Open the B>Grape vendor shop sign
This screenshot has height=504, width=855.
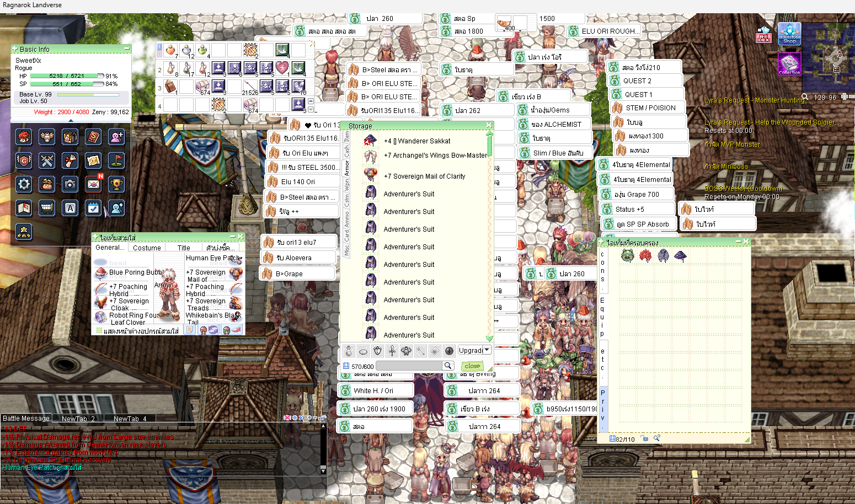[x=298, y=274]
